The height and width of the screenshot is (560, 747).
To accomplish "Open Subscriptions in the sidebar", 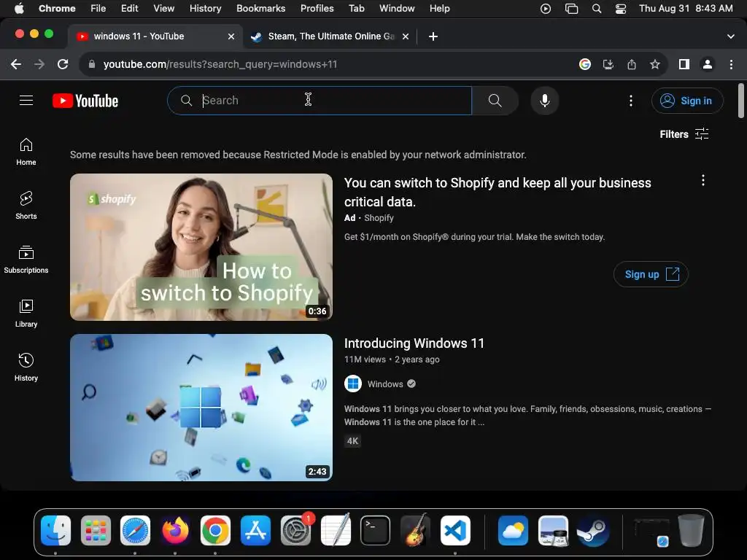I will (x=26, y=260).
